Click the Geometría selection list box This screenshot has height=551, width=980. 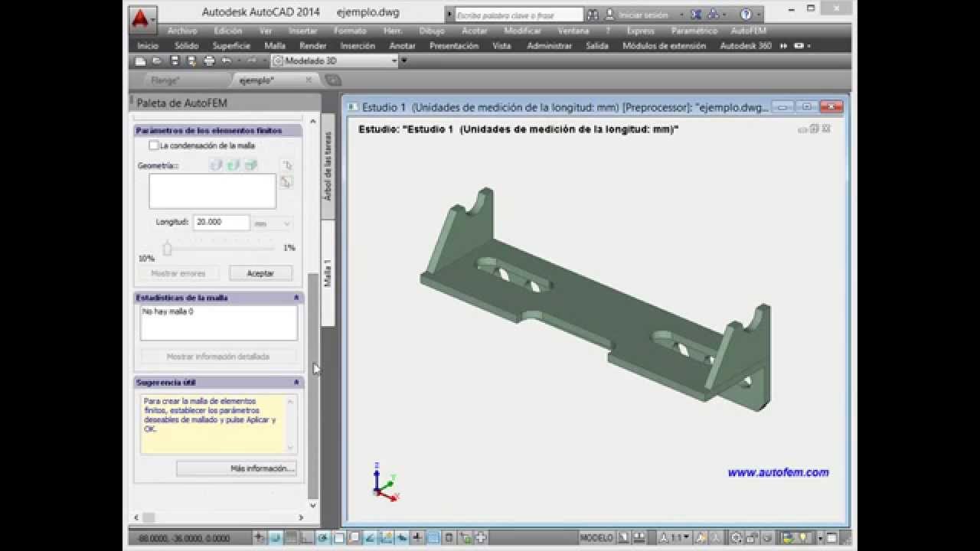click(212, 191)
